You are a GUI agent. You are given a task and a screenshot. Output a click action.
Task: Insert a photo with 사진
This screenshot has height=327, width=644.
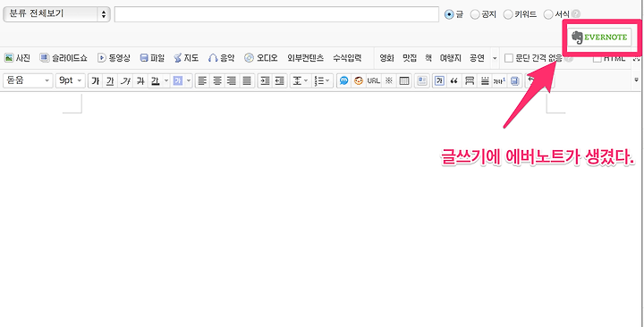click(17, 58)
